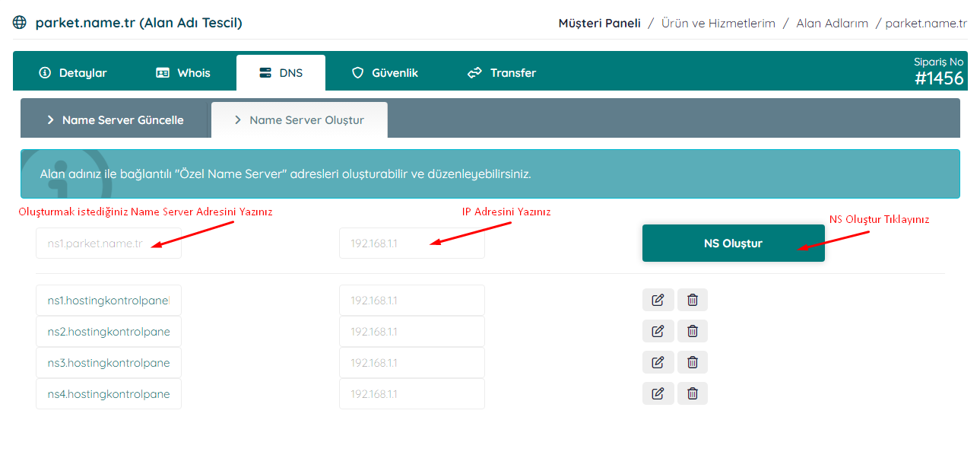Screen dimensions: 980x471
Task: Open the Detaylar tab
Action: (73, 73)
